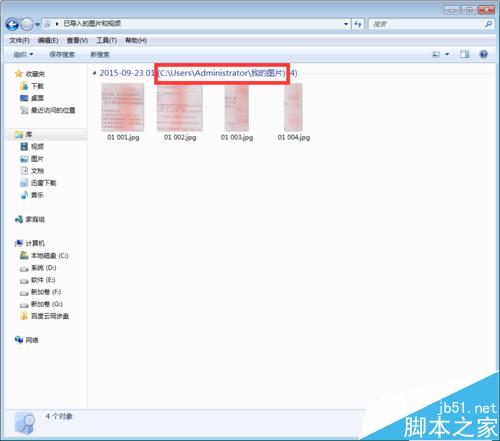Click the 计算机 icon in sidebar
The image size is (500, 441).
(19, 243)
